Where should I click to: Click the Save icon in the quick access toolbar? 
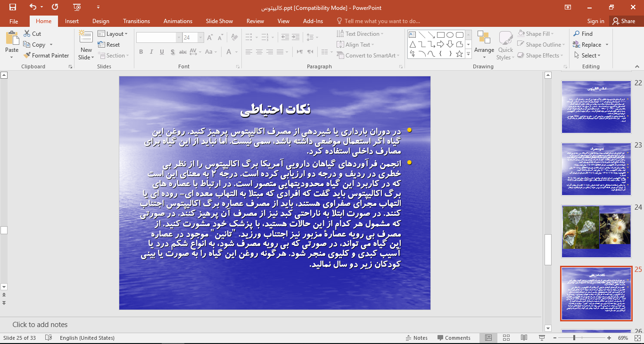(12, 7)
